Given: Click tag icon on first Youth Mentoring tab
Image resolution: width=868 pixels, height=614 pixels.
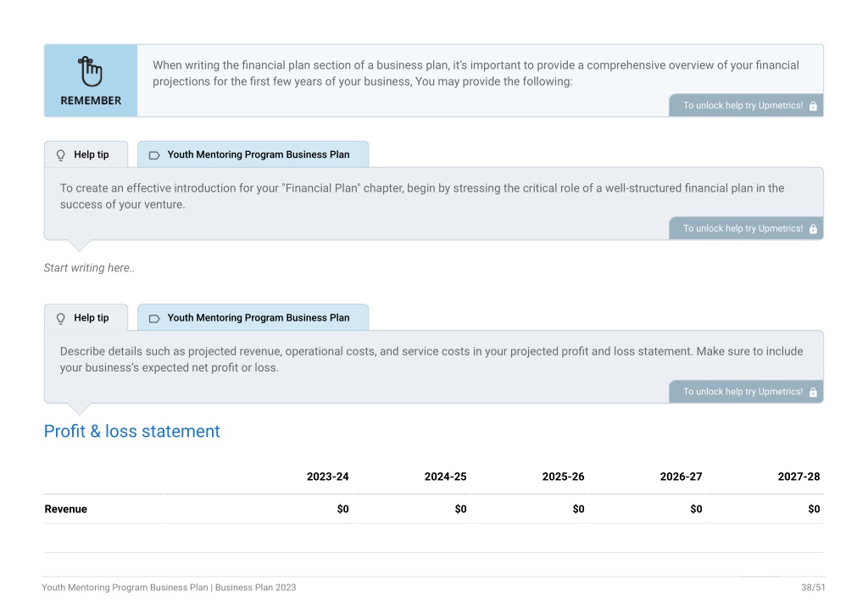Looking at the screenshot, I should [x=154, y=155].
